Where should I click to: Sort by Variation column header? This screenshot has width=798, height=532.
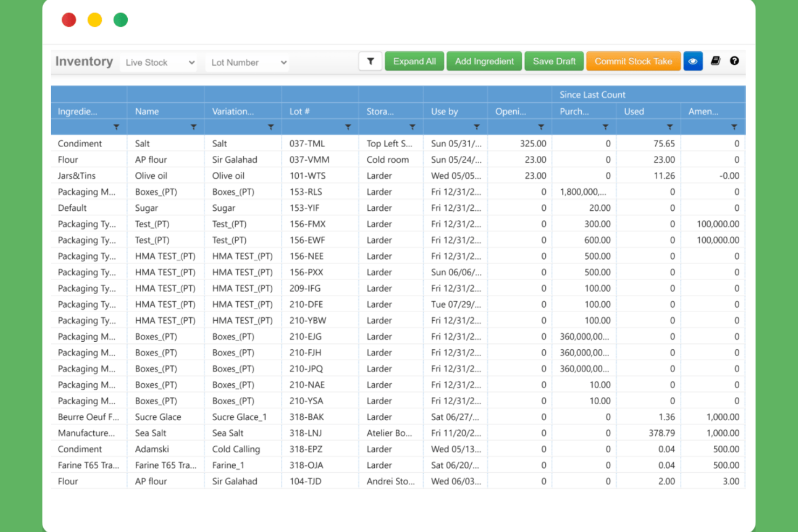243,111
